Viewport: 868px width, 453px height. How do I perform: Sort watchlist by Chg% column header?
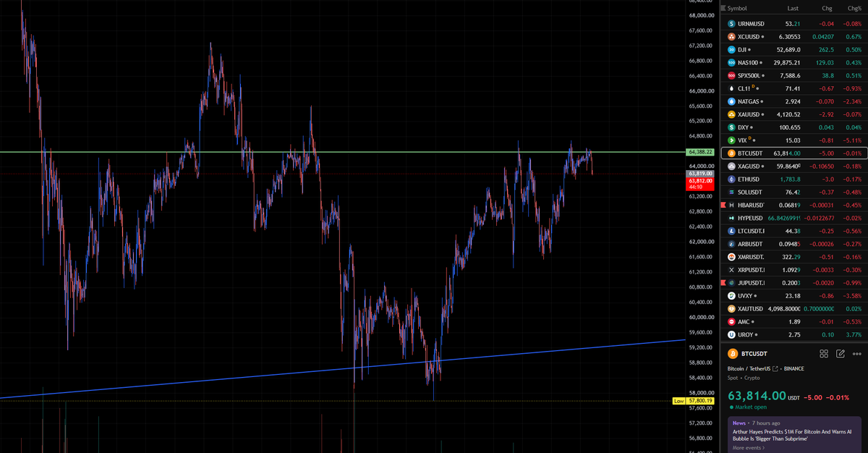coord(854,9)
